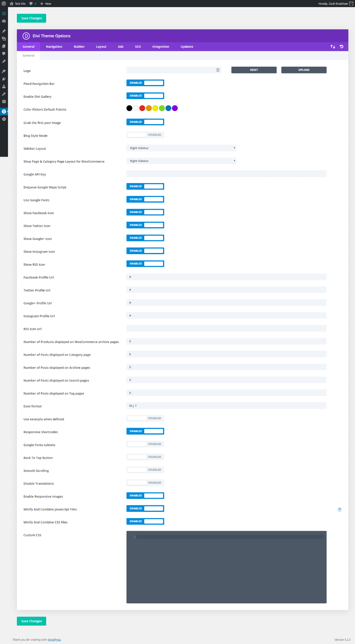
Task: Open the Sidebar Layout dropdown
Action: coord(181,148)
